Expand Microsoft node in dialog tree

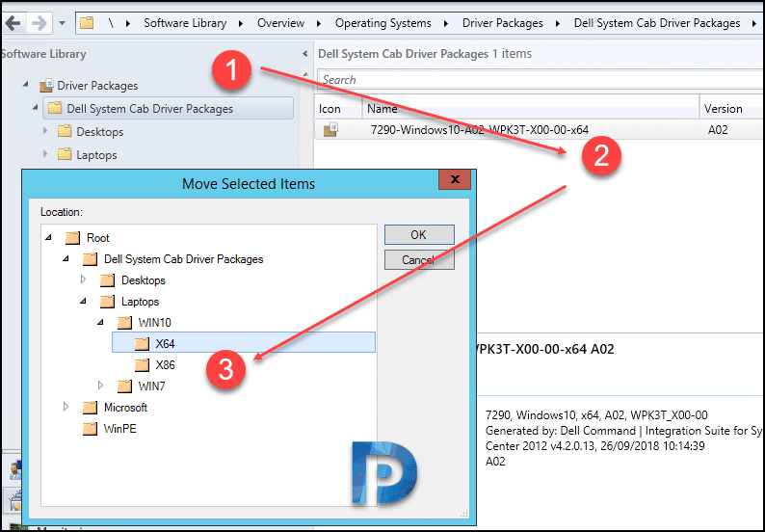click(x=66, y=406)
